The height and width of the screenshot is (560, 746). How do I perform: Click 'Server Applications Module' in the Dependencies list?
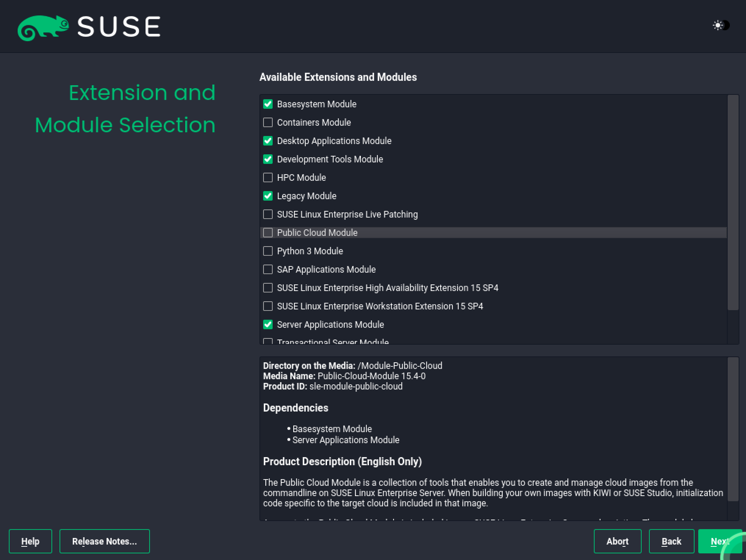[x=346, y=440]
